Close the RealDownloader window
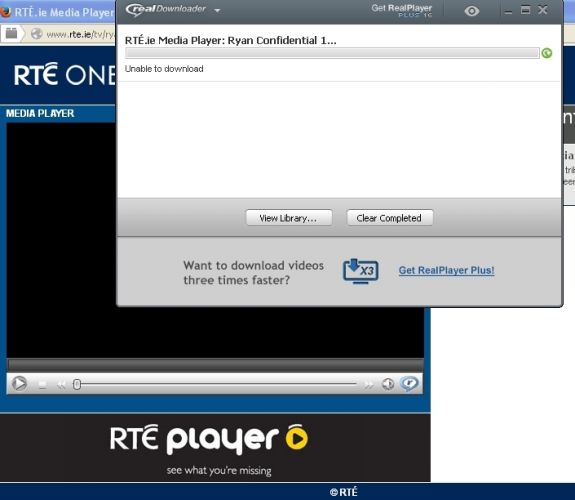The height and width of the screenshot is (500, 575). tap(543, 10)
